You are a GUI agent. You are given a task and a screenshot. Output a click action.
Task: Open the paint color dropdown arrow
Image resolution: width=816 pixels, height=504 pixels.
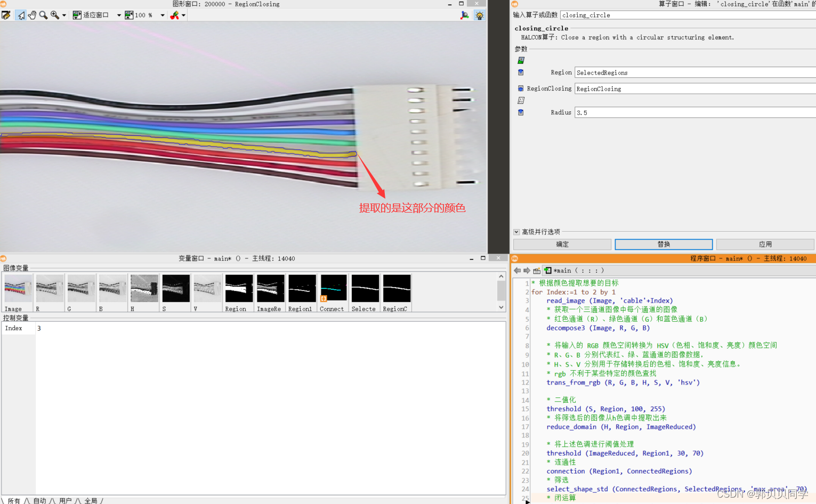184,15
